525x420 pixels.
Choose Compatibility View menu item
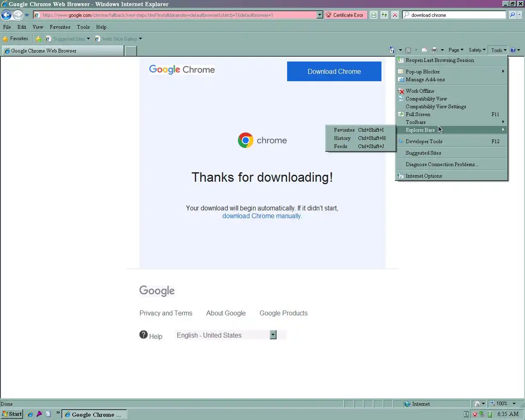(x=452, y=99)
